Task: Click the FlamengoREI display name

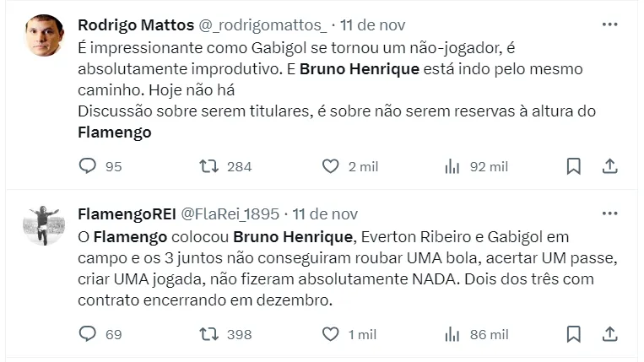Action: [x=124, y=213]
